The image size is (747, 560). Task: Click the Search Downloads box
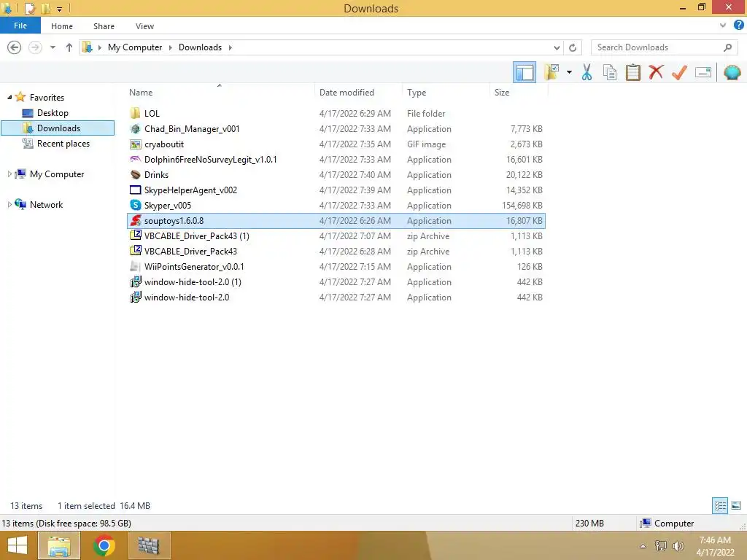point(664,47)
